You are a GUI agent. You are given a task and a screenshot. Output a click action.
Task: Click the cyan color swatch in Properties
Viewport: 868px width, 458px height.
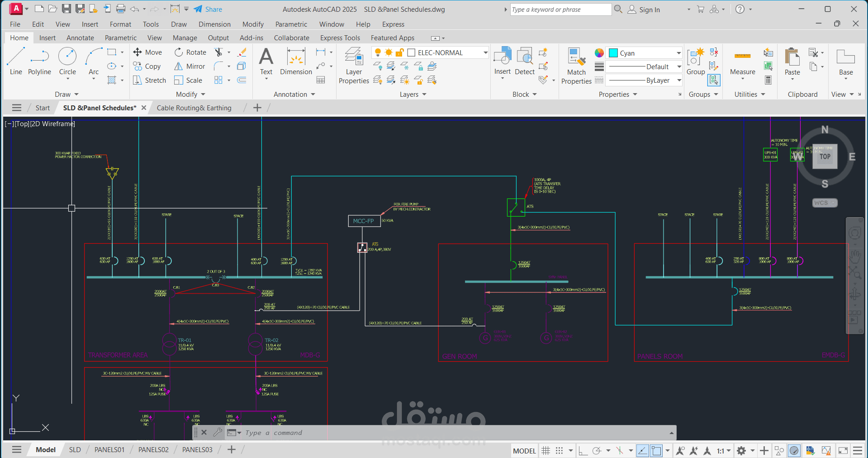[613, 53]
